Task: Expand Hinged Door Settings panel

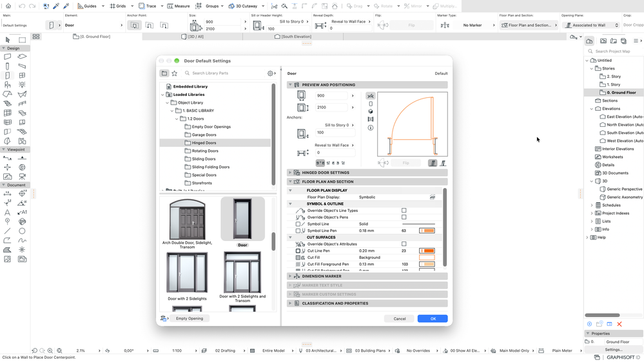Action: (290, 173)
